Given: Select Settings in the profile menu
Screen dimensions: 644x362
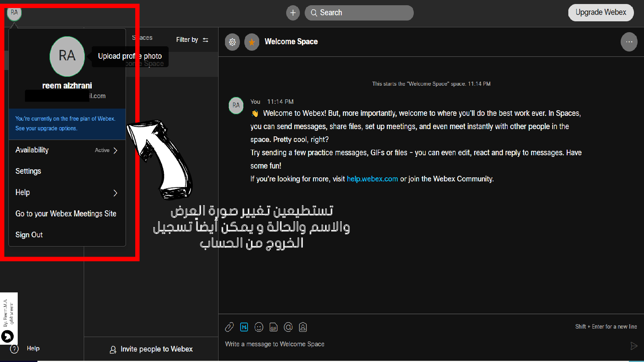Looking at the screenshot, I should pyautogui.click(x=28, y=171).
